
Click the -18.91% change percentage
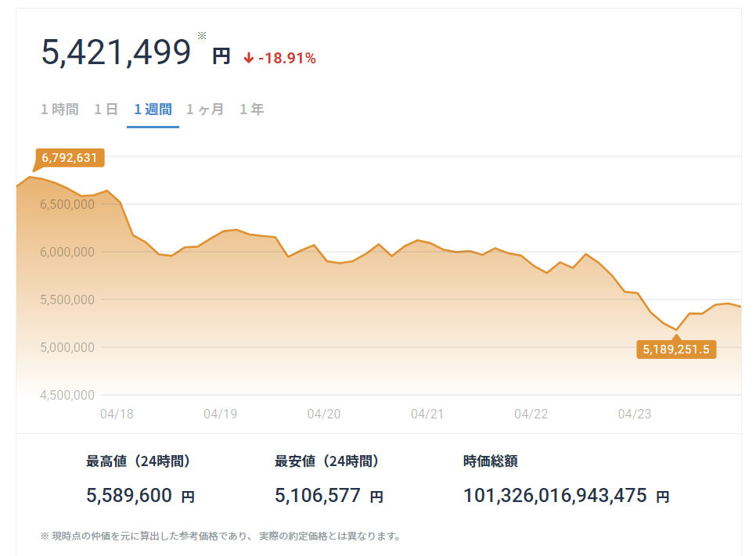pos(287,59)
